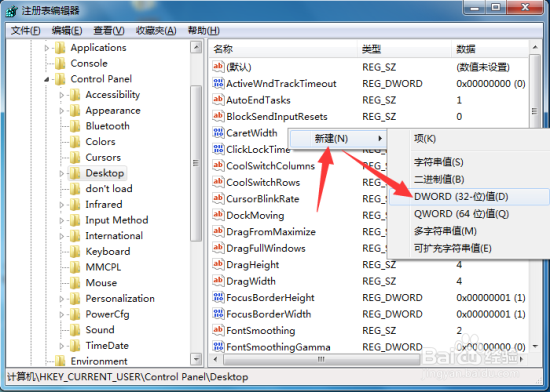This screenshot has width=550, height=392.
Task: Select 字符串值(S) from the submenu
Action: tap(469, 162)
